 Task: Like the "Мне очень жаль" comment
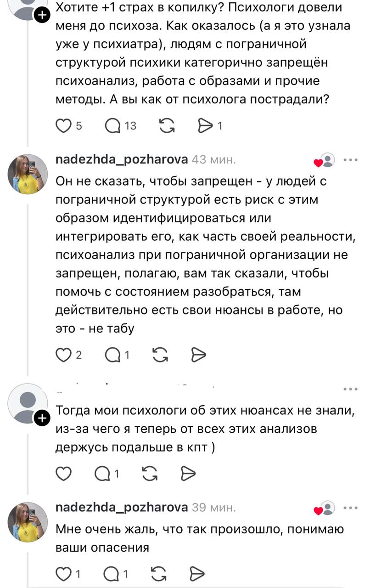(x=62, y=573)
